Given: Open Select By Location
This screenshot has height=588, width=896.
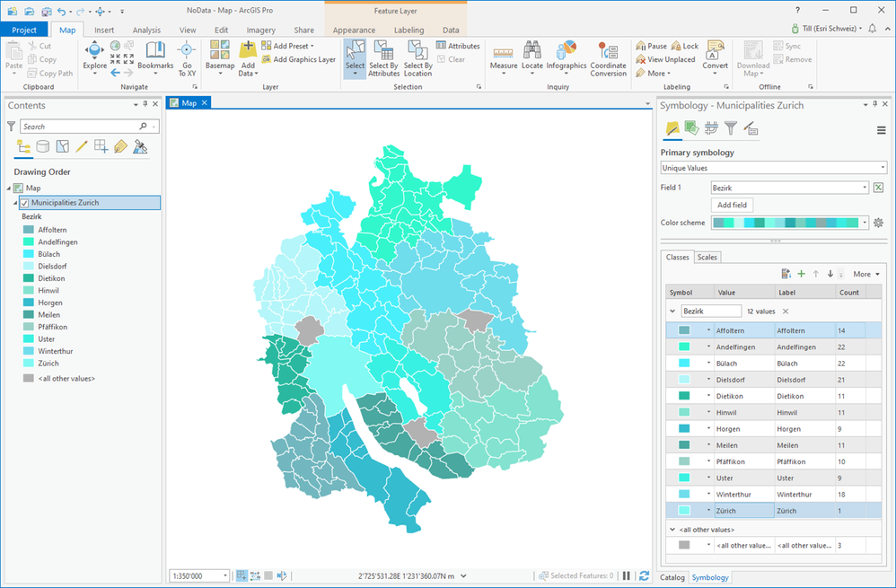Looking at the screenshot, I should pyautogui.click(x=417, y=57).
